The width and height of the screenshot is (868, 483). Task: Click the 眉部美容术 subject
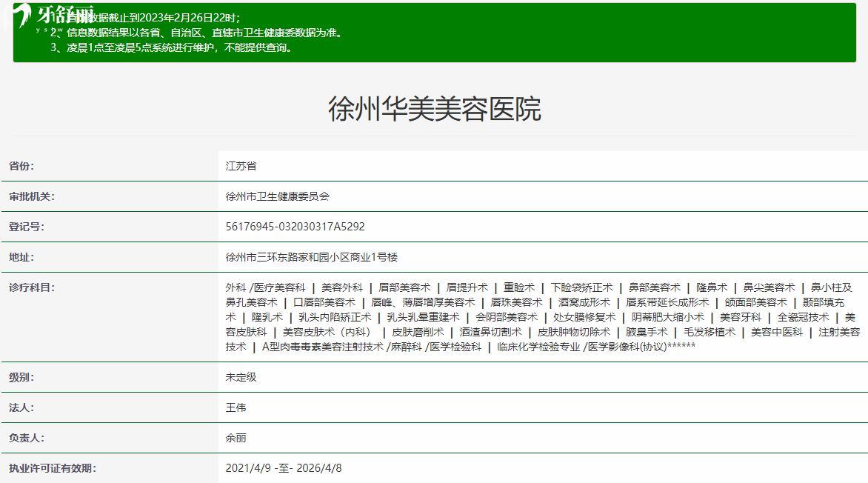(x=404, y=287)
